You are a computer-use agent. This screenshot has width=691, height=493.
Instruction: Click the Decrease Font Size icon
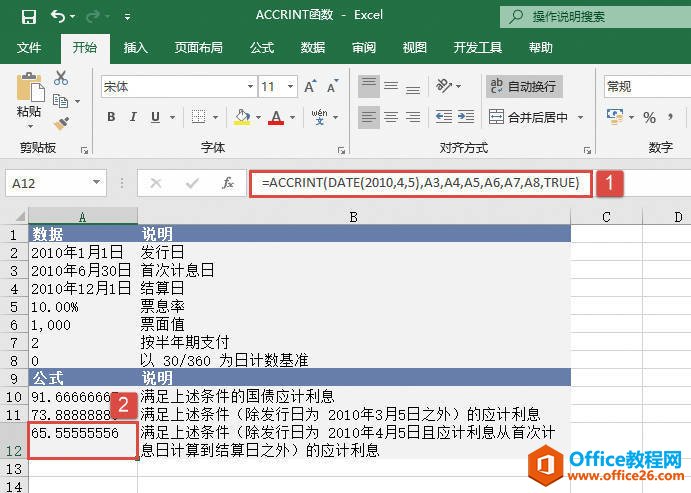pyautogui.click(x=333, y=86)
